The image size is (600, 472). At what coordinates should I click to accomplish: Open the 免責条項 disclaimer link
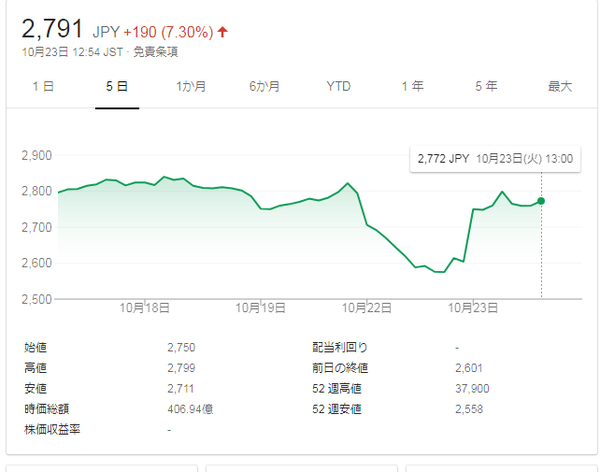pos(155,52)
